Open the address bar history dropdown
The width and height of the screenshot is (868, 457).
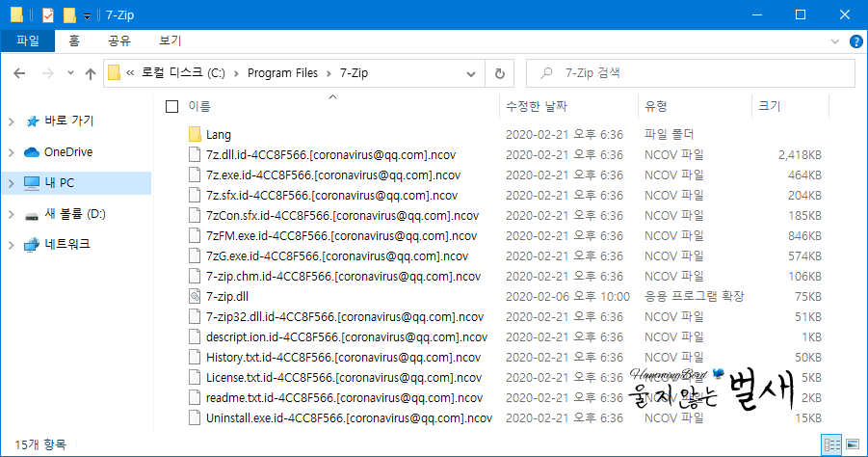[471, 73]
